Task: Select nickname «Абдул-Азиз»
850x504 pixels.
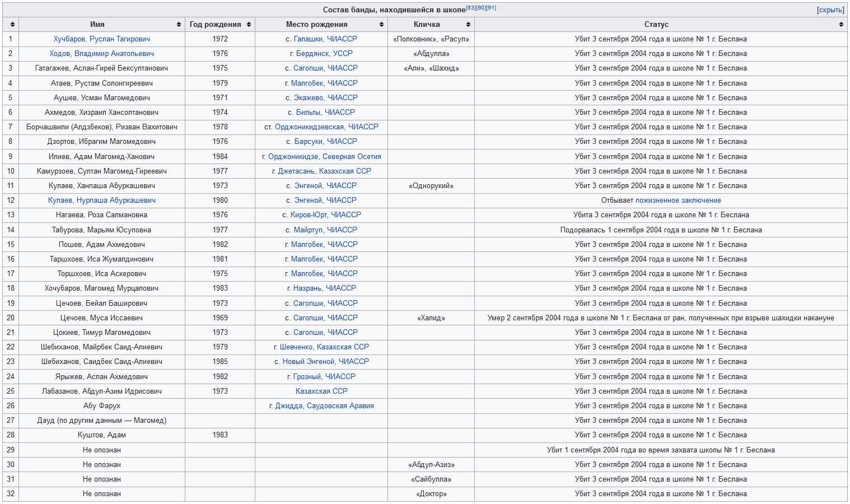Action: pos(431,465)
